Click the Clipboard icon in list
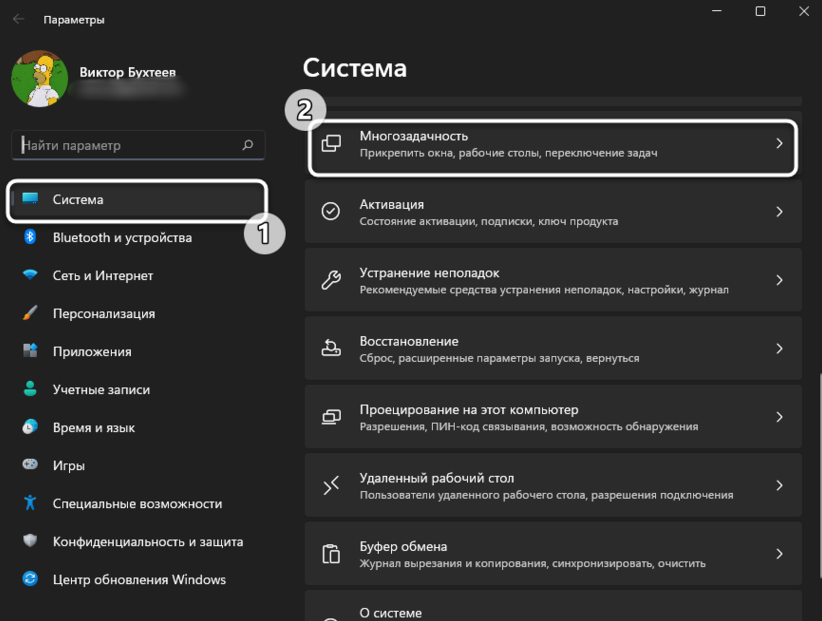 (331, 554)
